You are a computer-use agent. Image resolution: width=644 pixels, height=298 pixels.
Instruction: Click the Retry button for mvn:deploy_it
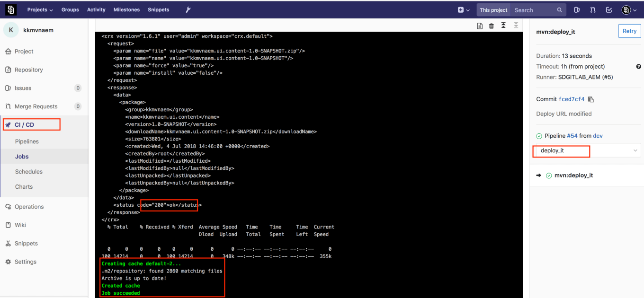point(629,31)
